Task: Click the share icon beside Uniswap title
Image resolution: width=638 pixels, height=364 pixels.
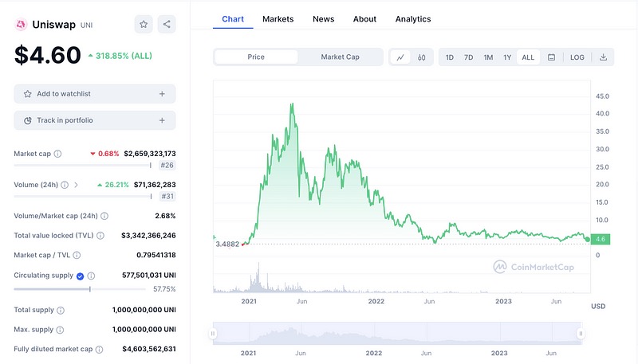Action: [167, 25]
